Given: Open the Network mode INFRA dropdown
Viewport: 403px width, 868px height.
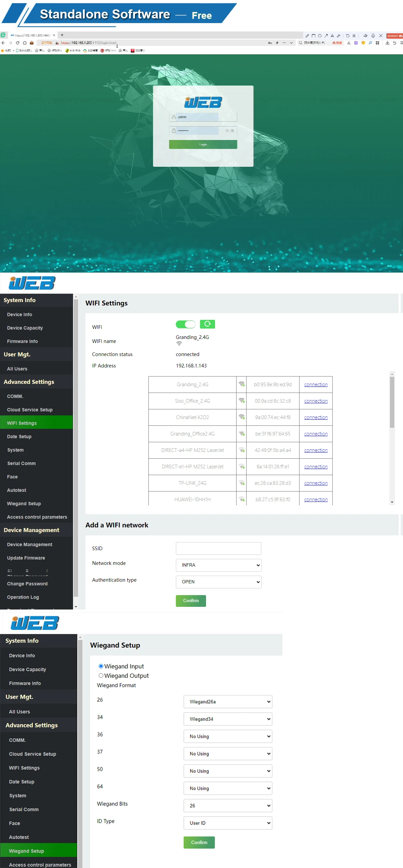Looking at the screenshot, I should tap(218, 565).
